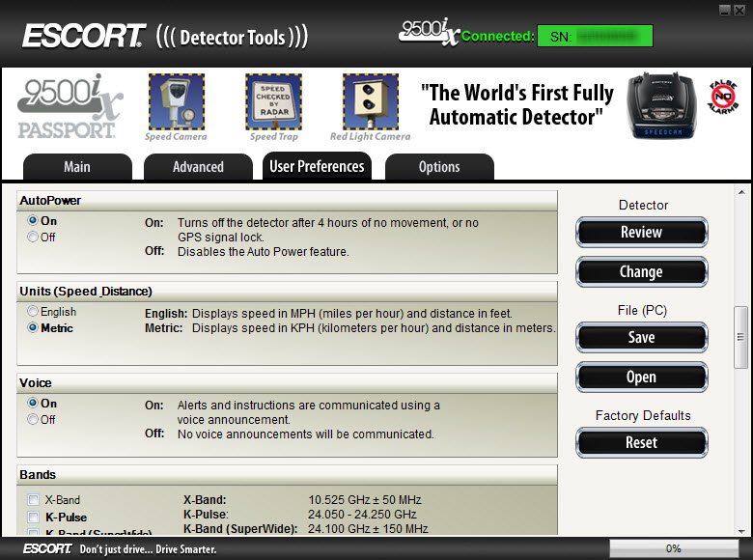Click the Speed Camera icon
Viewport: 753px width, 560px height.
[176, 102]
